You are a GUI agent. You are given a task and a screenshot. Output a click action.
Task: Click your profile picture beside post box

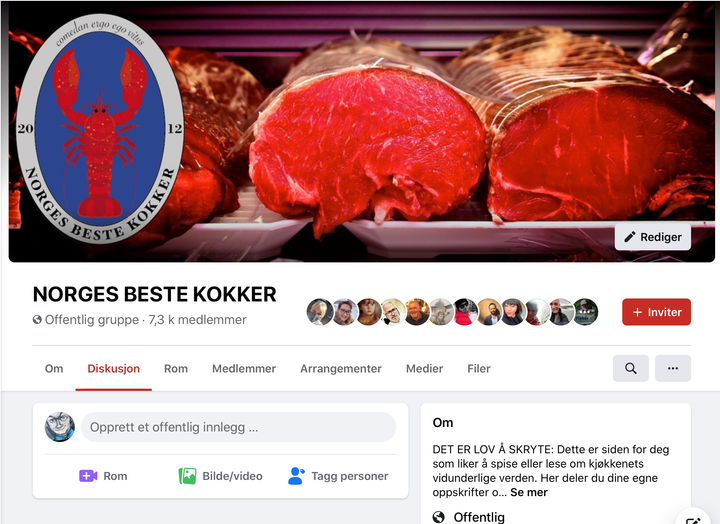click(x=60, y=427)
